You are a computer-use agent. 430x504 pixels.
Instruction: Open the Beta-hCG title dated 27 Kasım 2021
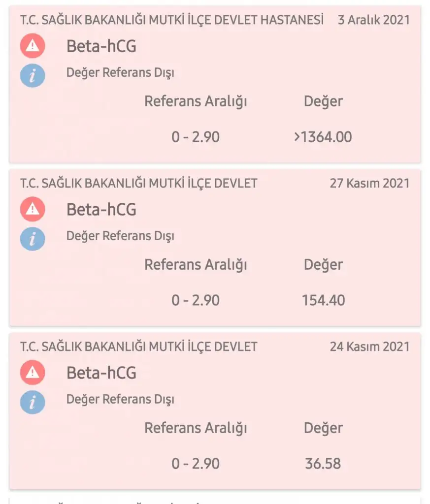(101, 210)
